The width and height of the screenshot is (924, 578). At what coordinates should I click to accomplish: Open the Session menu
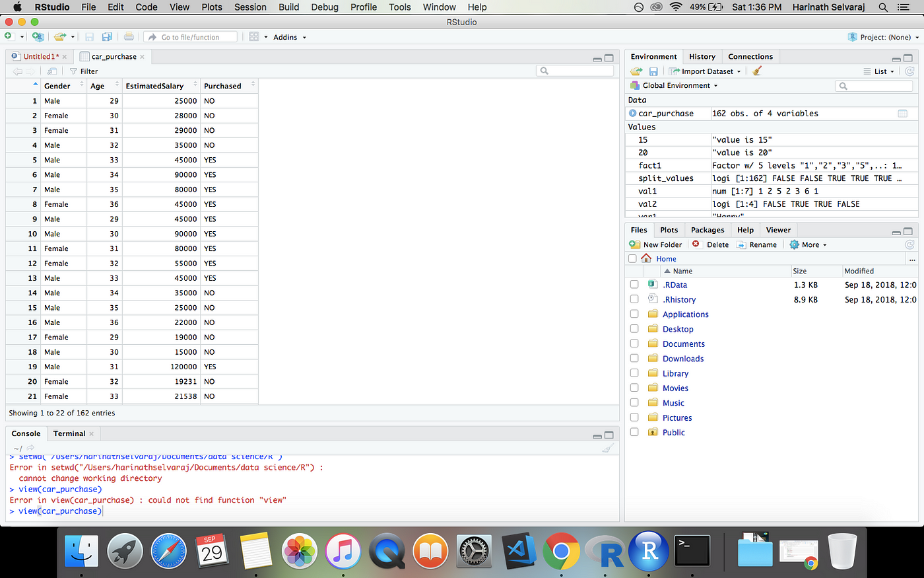250,7
